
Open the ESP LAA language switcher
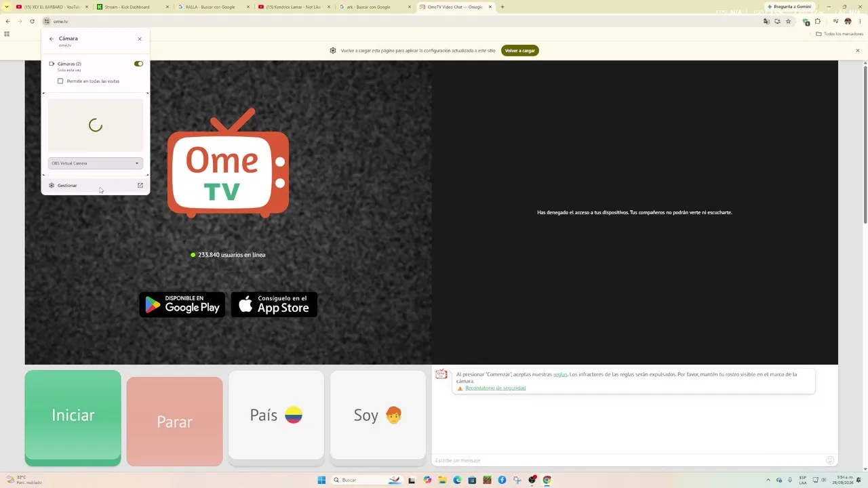[803, 480]
